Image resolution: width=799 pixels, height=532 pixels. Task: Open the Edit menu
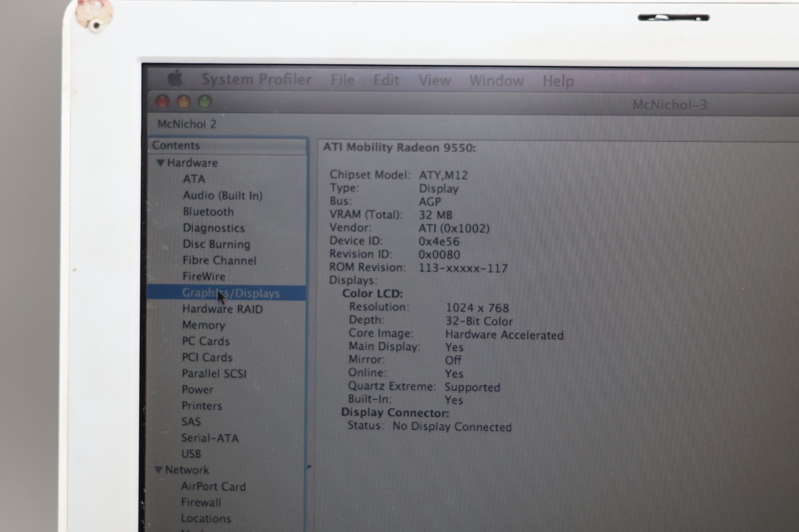click(x=386, y=80)
